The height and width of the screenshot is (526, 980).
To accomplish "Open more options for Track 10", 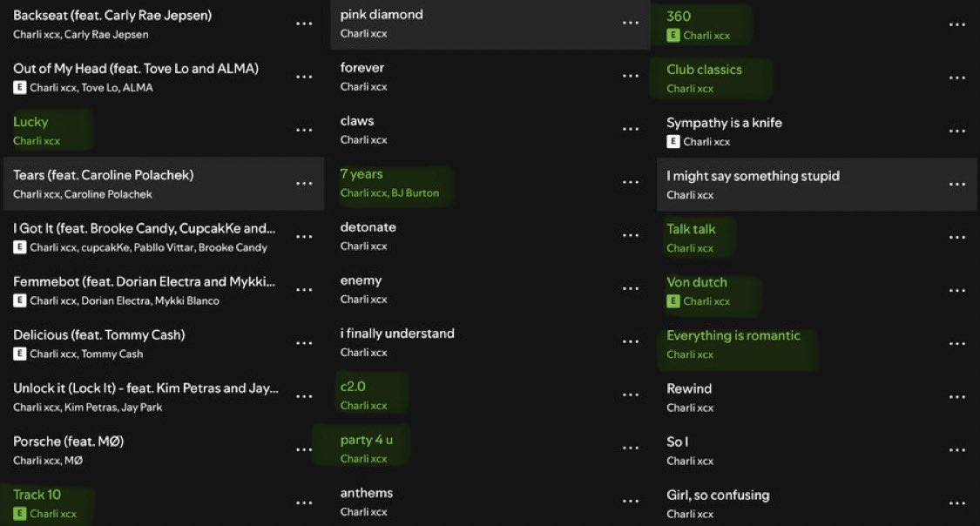I will coord(304,502).
